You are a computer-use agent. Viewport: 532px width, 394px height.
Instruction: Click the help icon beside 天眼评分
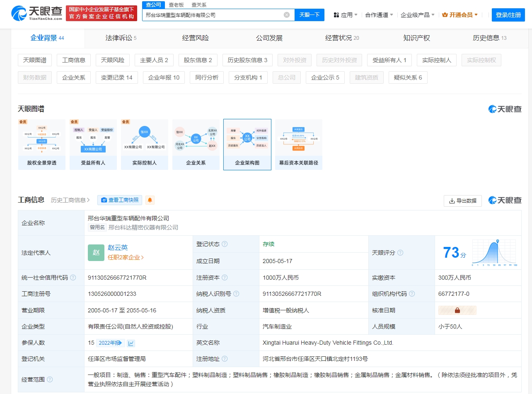[x=400, y=253]
